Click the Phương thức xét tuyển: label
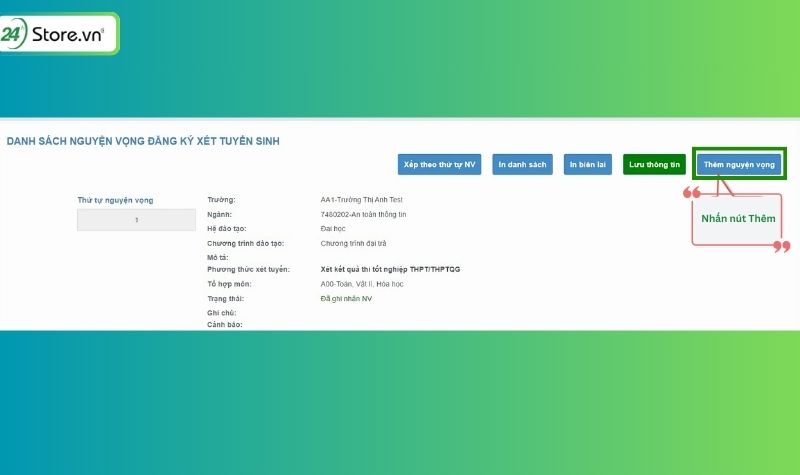 pos(248,269)
